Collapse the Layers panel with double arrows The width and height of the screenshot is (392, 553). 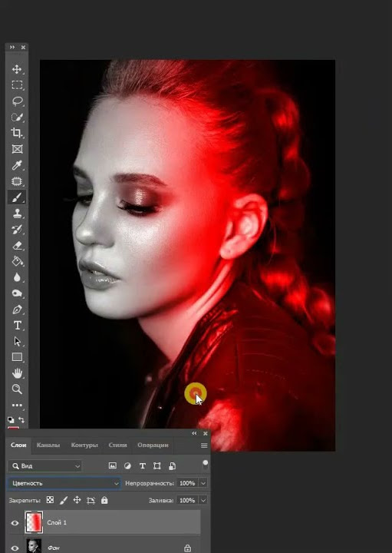coord(194,433)
